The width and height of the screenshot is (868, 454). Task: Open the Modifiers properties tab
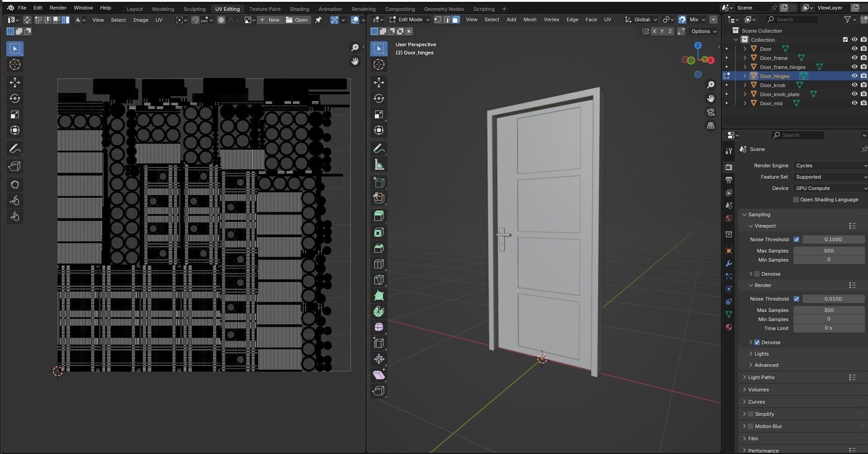729,264
